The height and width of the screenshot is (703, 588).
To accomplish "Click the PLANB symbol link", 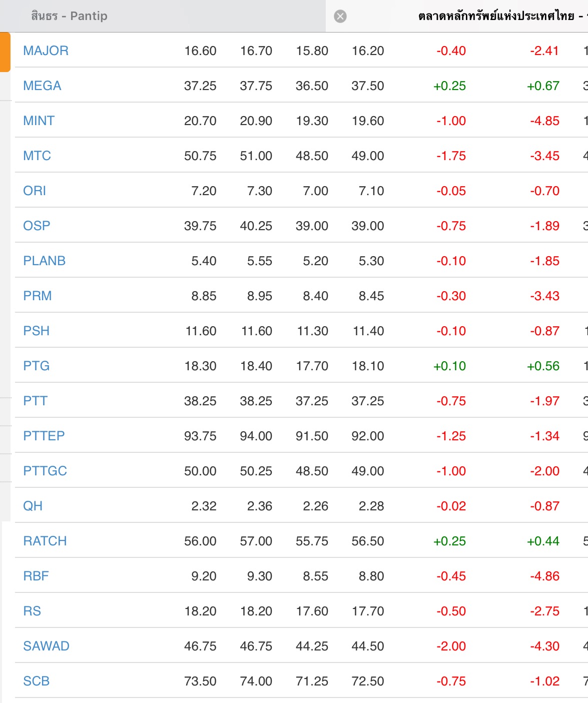I will click(x=44, y=261).
